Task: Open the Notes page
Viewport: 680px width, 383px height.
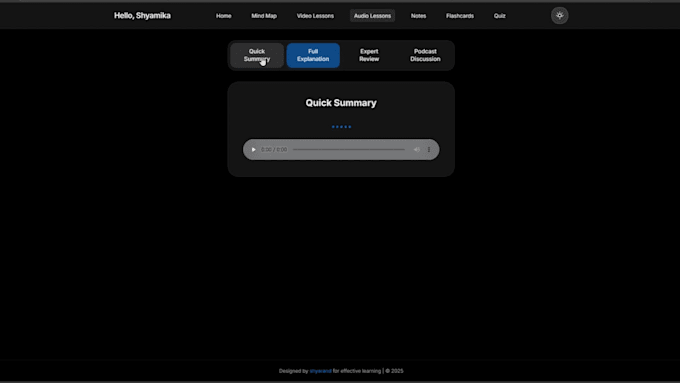Action: tap(418, 16)
